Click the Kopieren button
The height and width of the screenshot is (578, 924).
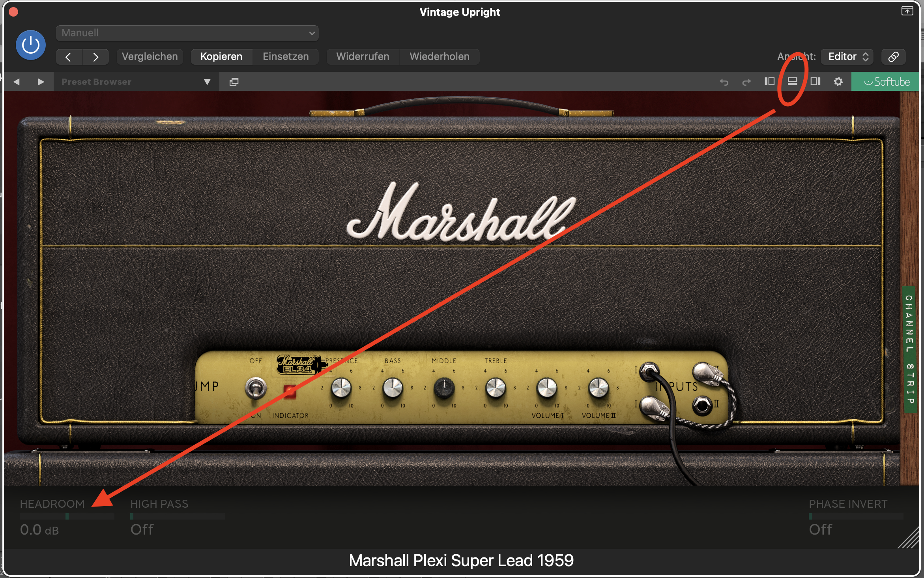221,56
